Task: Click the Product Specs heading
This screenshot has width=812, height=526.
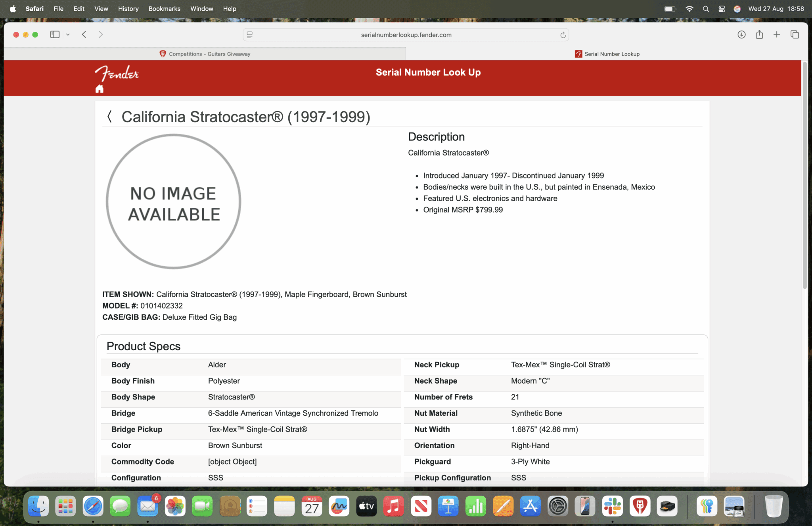Action: pos(144,346)
